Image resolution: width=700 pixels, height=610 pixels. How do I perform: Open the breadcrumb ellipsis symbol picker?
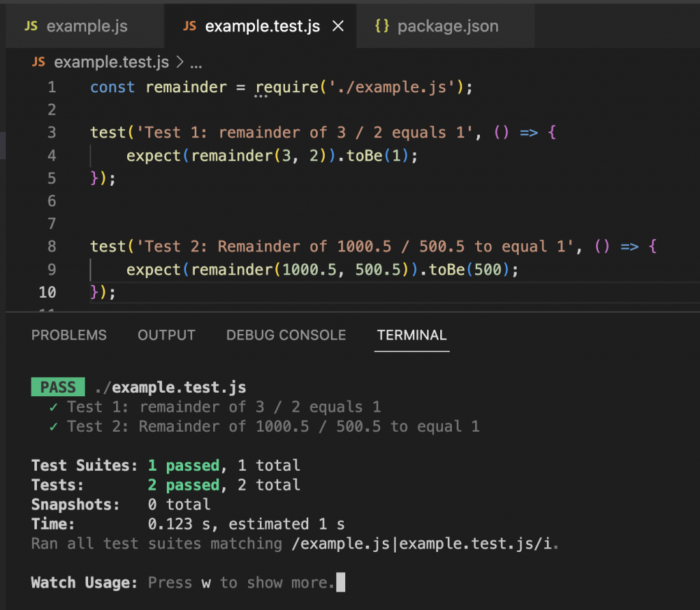[196, 64]
